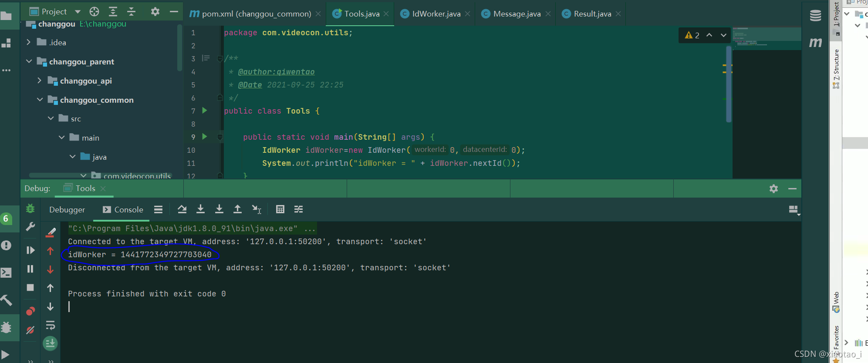Select the Tools debug session tab
The height and width of the screenshot is (363, 868).
coord(85,188)
